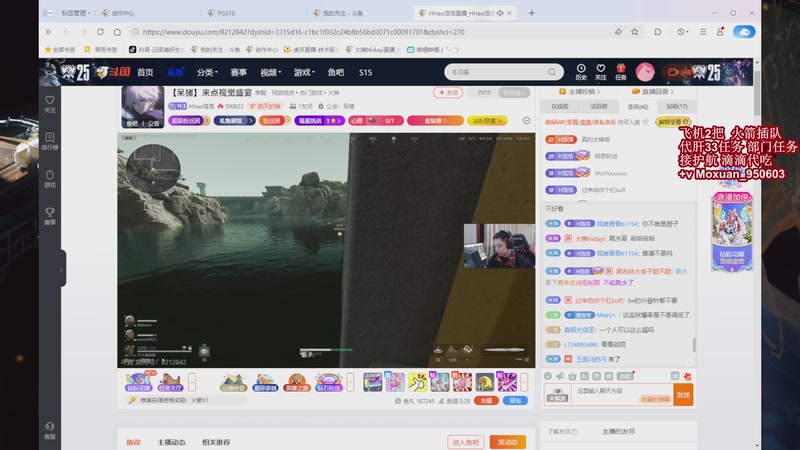Click the crown icon in chat toolbar
The image size is (800, 450).
[x=572, y=376]
